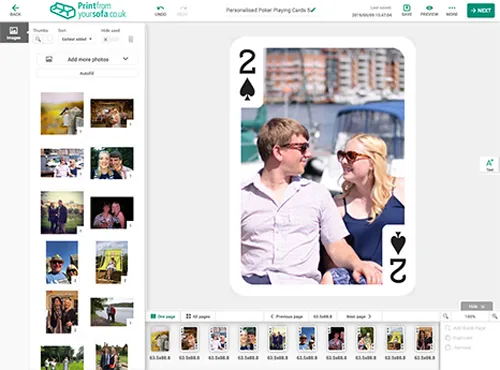Switch to All pages view
Screen dimensions: 500x370
pyautogui.click(x=198, y=316)
